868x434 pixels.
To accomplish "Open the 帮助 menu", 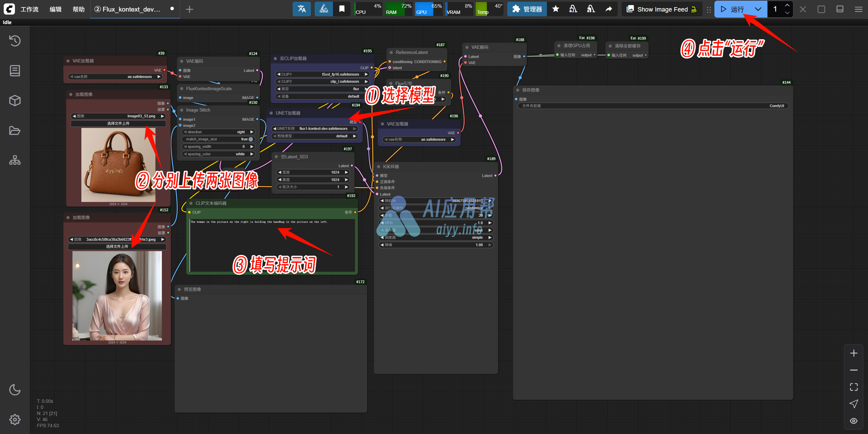I will tap(79, 9).
